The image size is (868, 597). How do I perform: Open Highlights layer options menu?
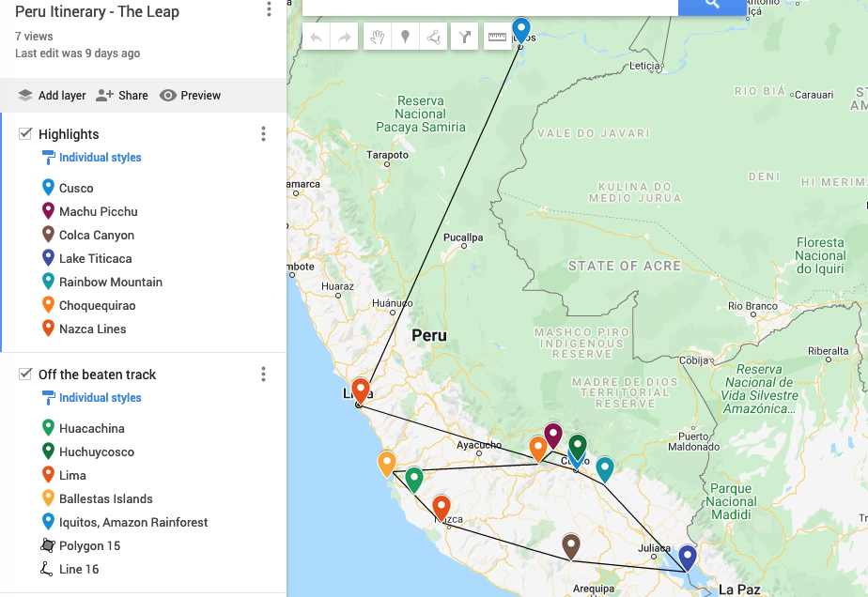pos(263,134)
